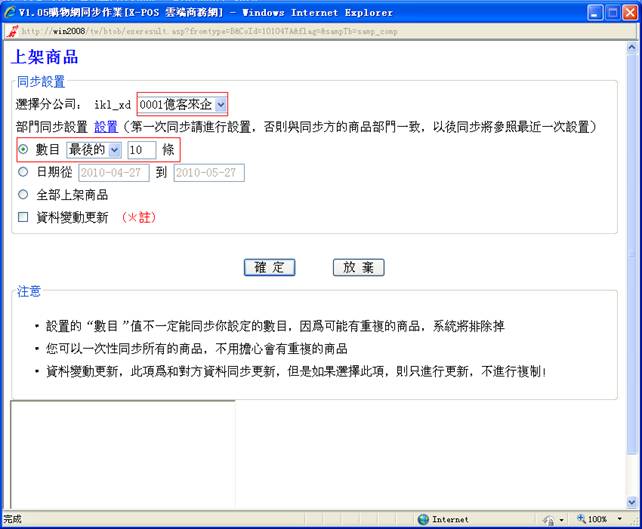Image resolution: width=642 pixels, height=529 pixels.
Task: Close the Internet Explorer window
Action: 627,11
